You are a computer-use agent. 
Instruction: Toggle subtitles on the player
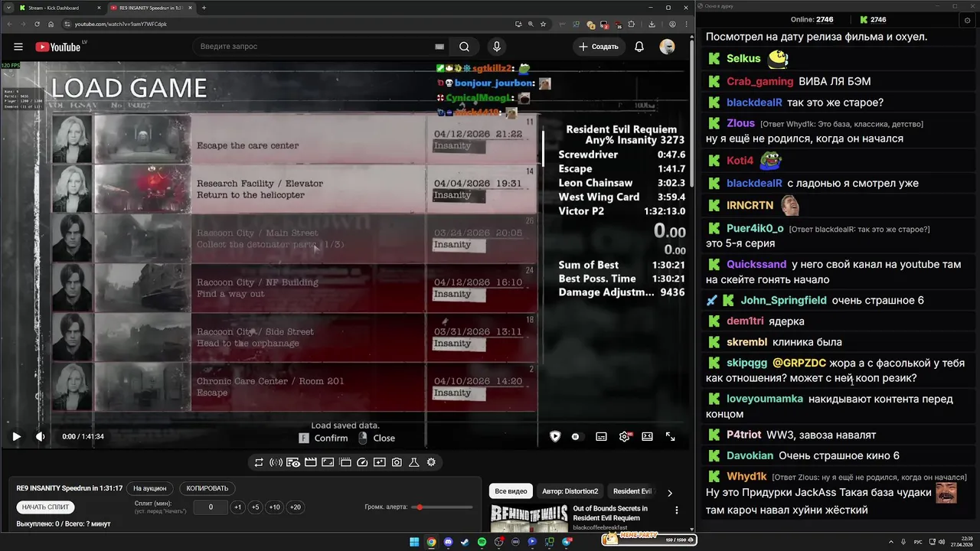click(601, 437)
